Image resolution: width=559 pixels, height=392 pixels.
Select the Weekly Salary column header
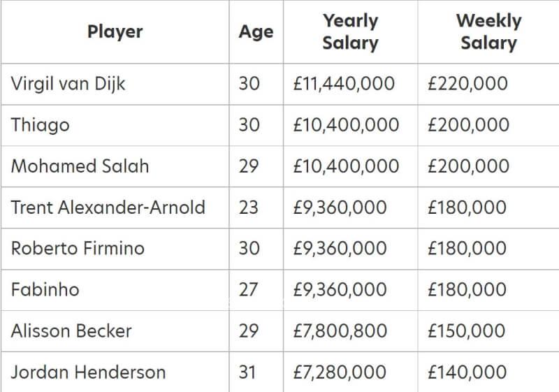(488, 32)
